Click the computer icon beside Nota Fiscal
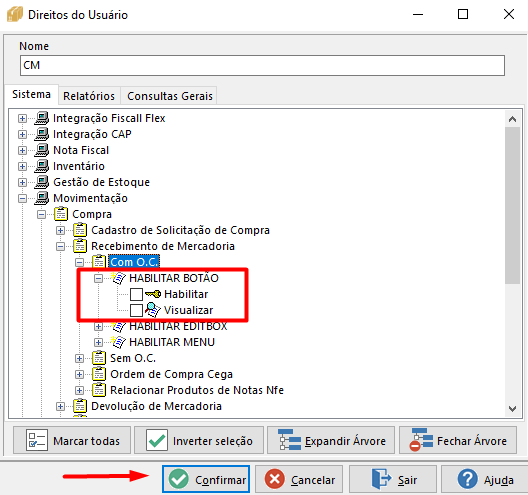 point(42,150)
